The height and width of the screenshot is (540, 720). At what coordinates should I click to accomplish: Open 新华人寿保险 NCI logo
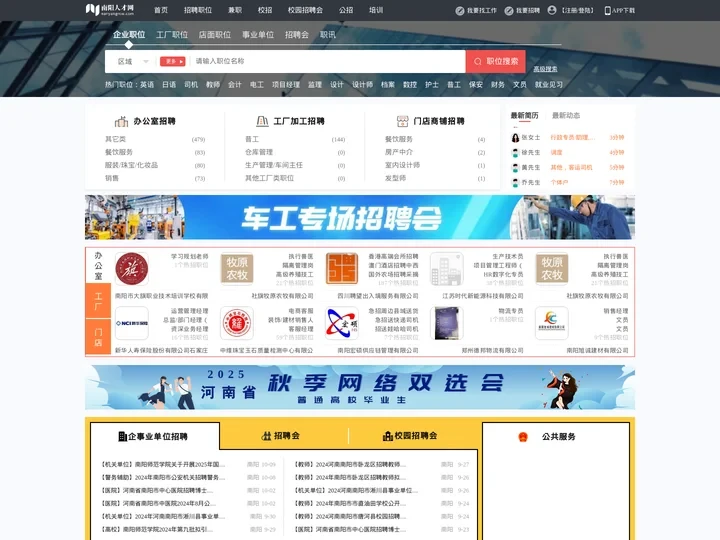[132, 323]
